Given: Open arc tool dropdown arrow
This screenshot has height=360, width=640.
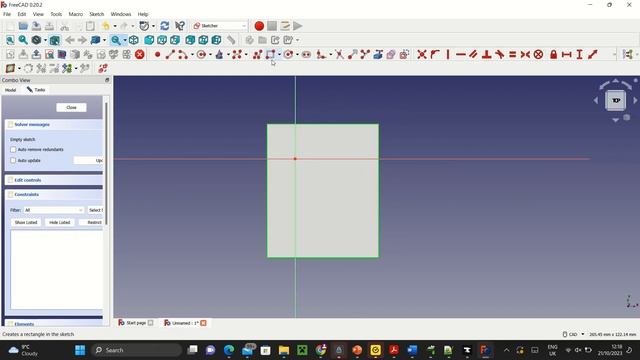Looking at the screenshot, I should tap(192, 55).
